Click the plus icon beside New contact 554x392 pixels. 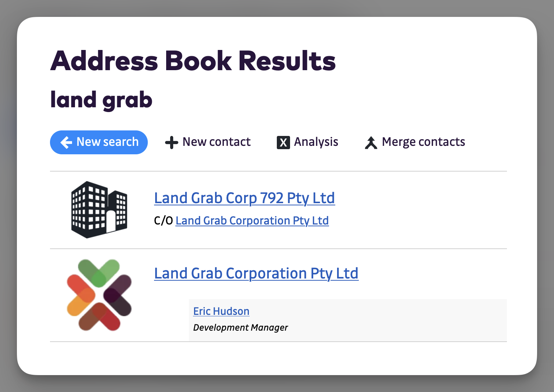point(171,143)
